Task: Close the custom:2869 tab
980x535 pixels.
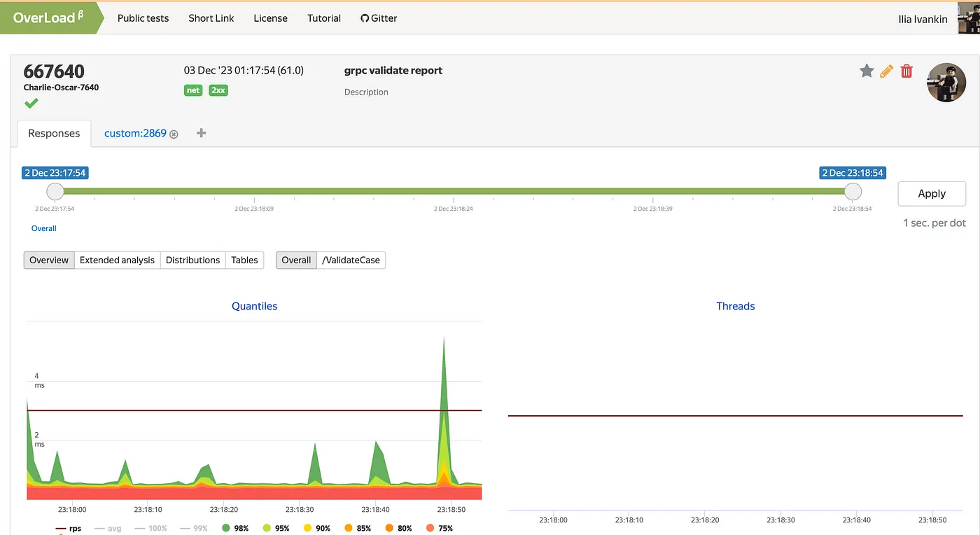Action: point(174,134)
